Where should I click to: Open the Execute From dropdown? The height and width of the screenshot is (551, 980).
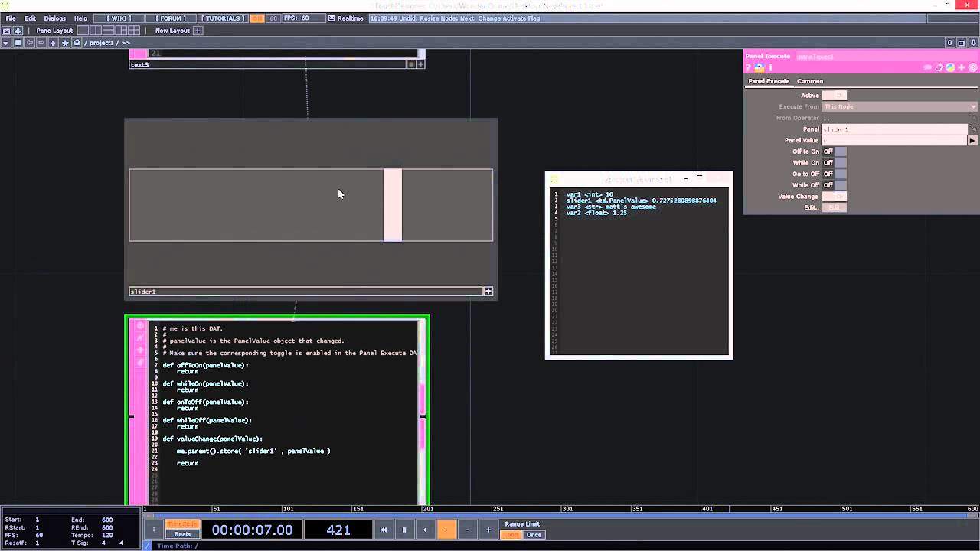point(900,107)
